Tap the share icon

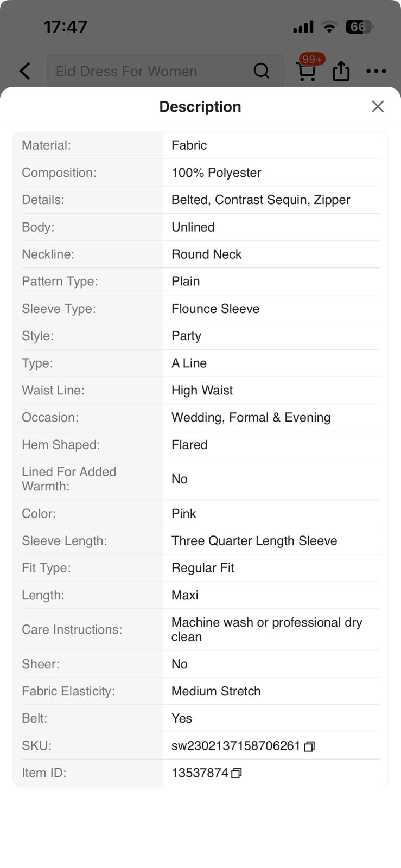pos(341,71)
